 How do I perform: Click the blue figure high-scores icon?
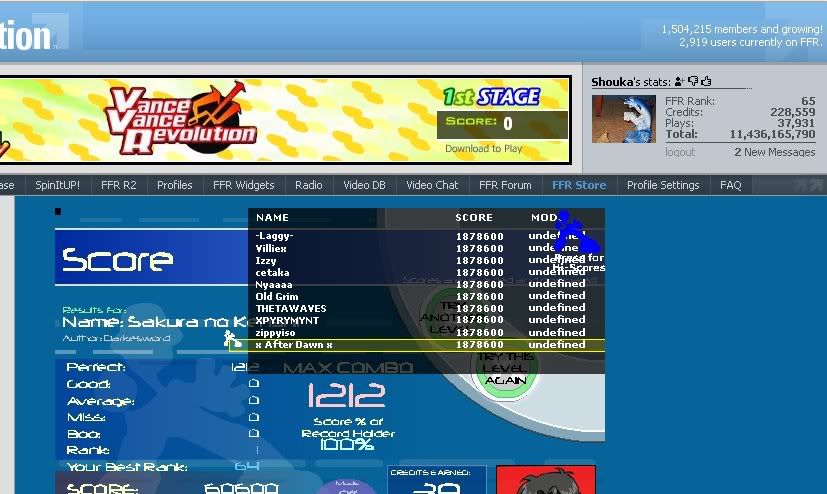pos(576,234)
